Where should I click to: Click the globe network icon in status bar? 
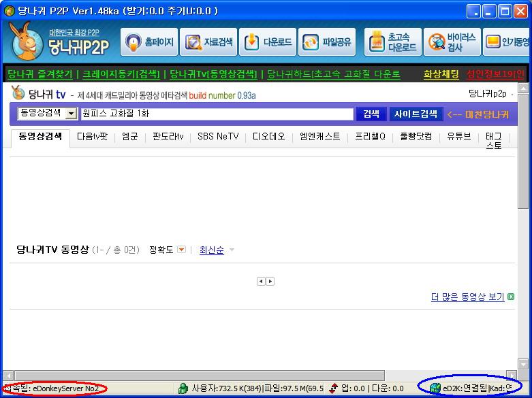point(435,388)
